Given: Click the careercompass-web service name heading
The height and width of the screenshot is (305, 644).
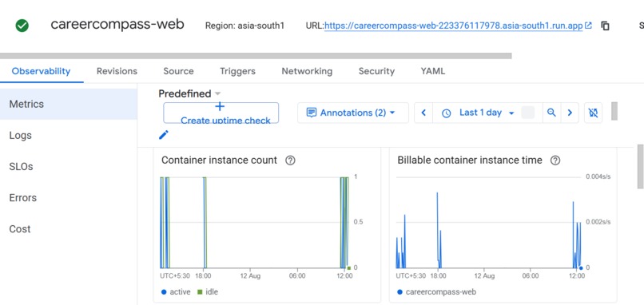Looking at the screenshot, I should coord(117,25).
